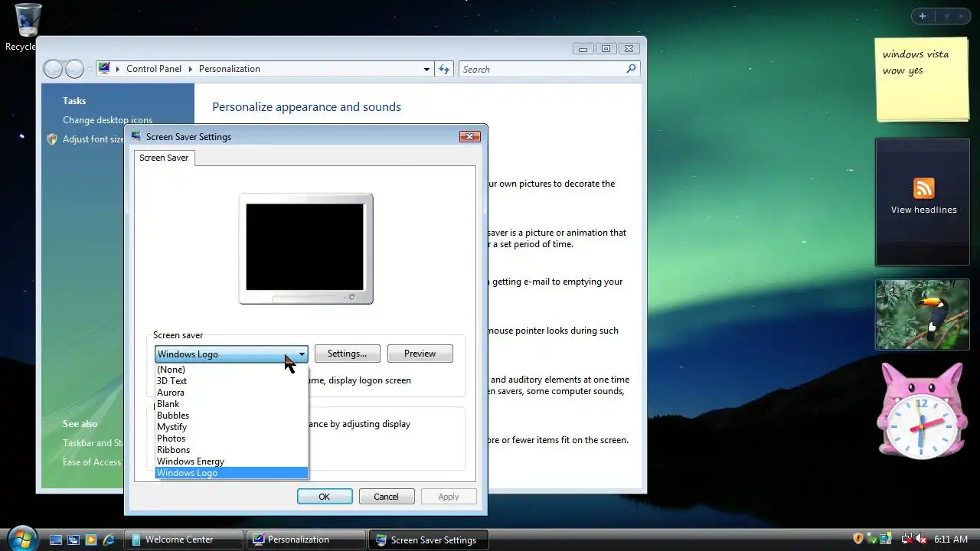Expand breadcrumb arrow after Control Panel
Image resolution: width=980 pixels, height=551 pixels.
tap(190, 69)
